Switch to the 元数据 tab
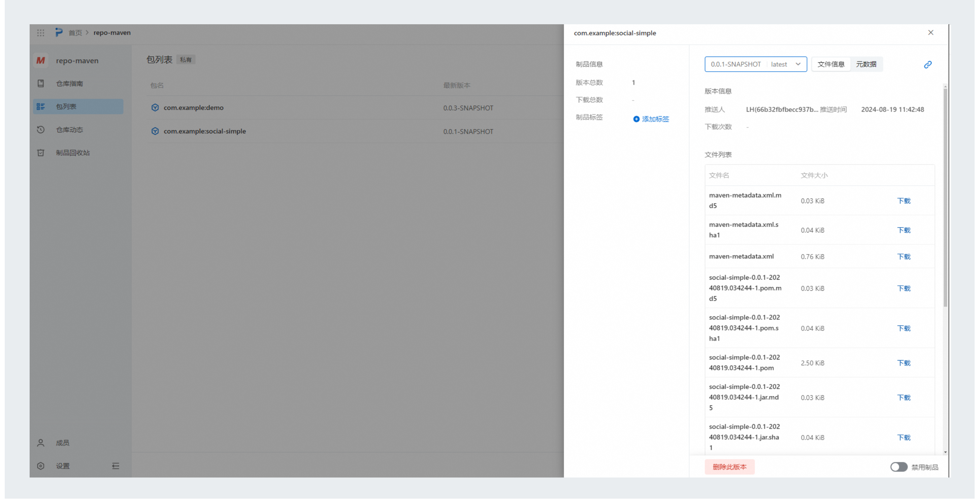 tap(866, 64)
